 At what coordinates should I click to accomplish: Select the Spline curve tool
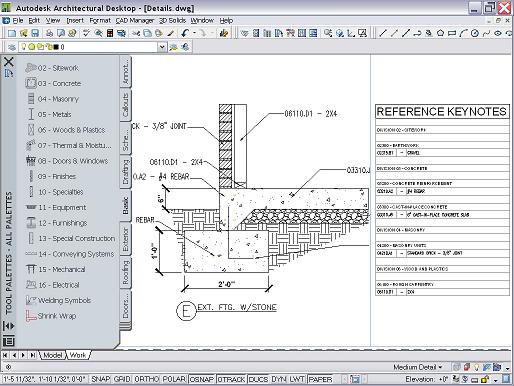coord(486,33)
